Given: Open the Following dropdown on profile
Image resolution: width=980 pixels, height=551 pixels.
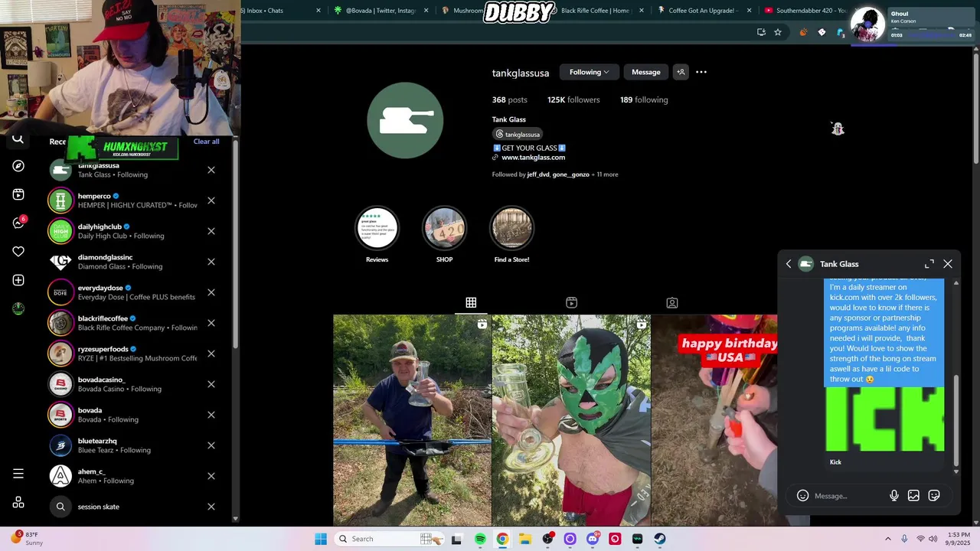Looking at the screenshot, I should click(589, 72).
